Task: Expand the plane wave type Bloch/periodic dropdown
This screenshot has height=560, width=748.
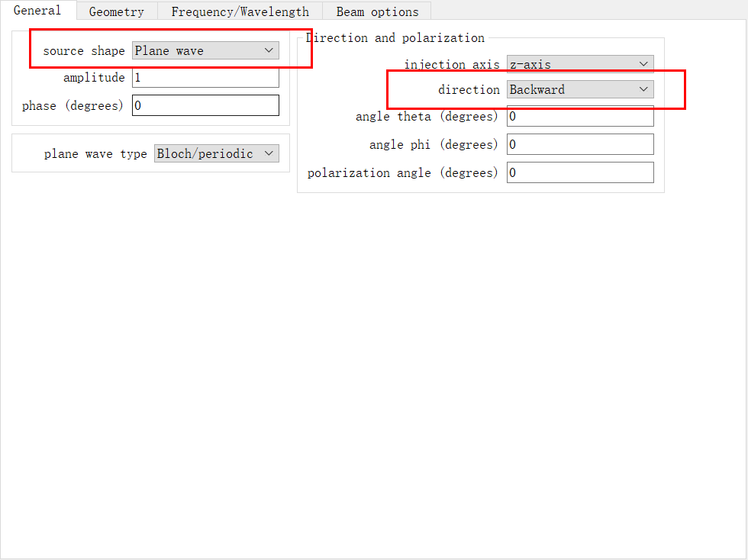Action: pos(217,153)
